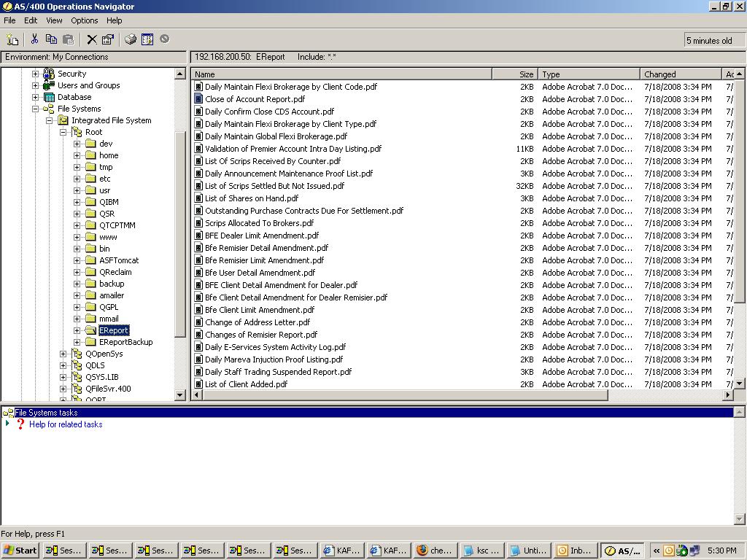Sort by the Changed column header
This screenshot has width=747, height=560.
point(681,74)
